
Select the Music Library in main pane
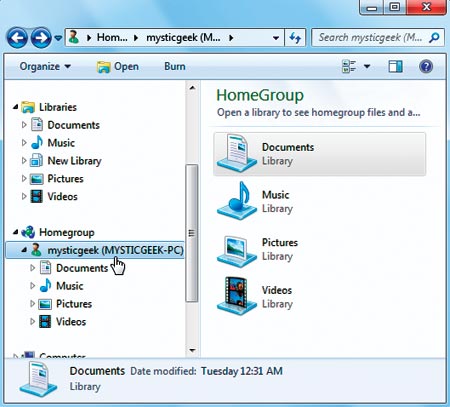[x=319, y=201]
